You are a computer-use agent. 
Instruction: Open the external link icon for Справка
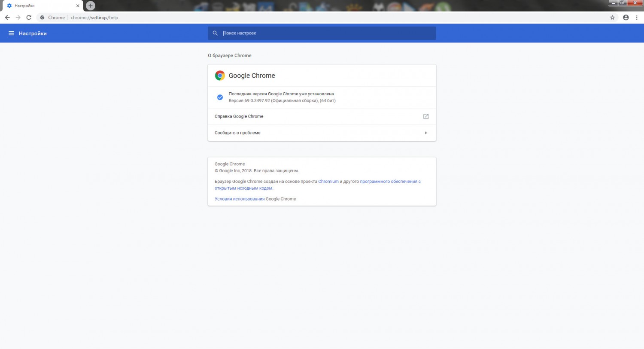click(426, 116)
